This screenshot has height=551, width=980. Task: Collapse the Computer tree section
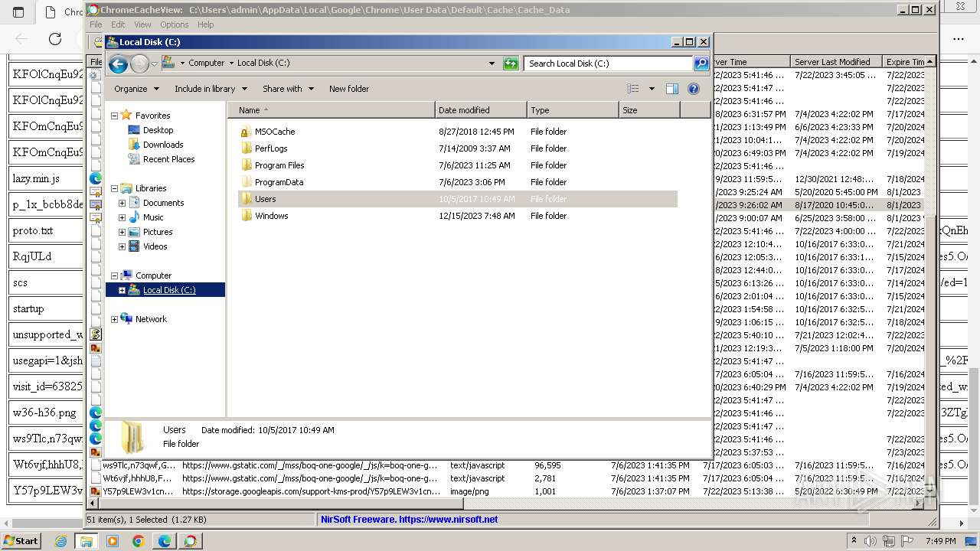(114, 275)
